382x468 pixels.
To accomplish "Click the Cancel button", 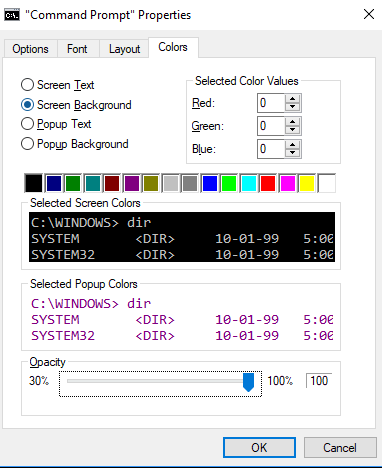I will [340, 447].
